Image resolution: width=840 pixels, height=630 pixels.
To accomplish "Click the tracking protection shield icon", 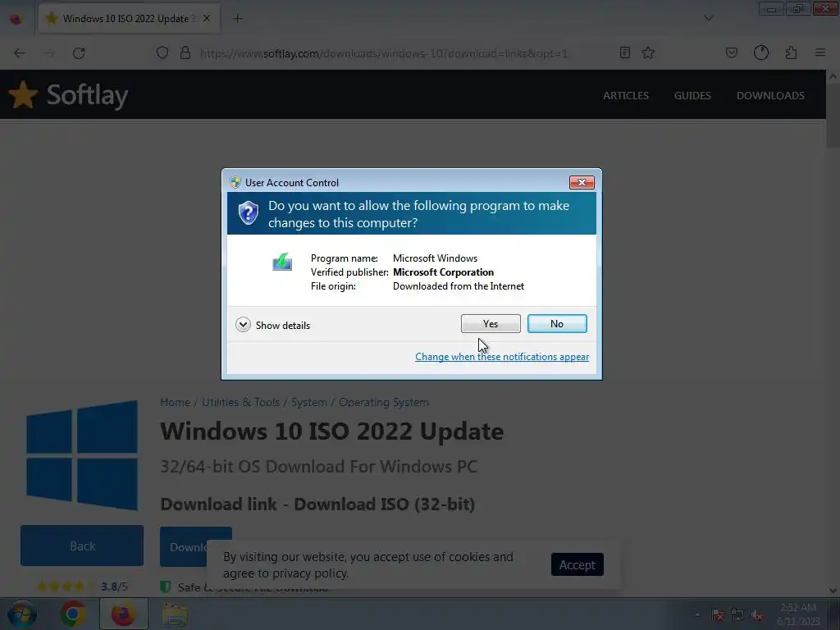I will [x=162, y=52].
